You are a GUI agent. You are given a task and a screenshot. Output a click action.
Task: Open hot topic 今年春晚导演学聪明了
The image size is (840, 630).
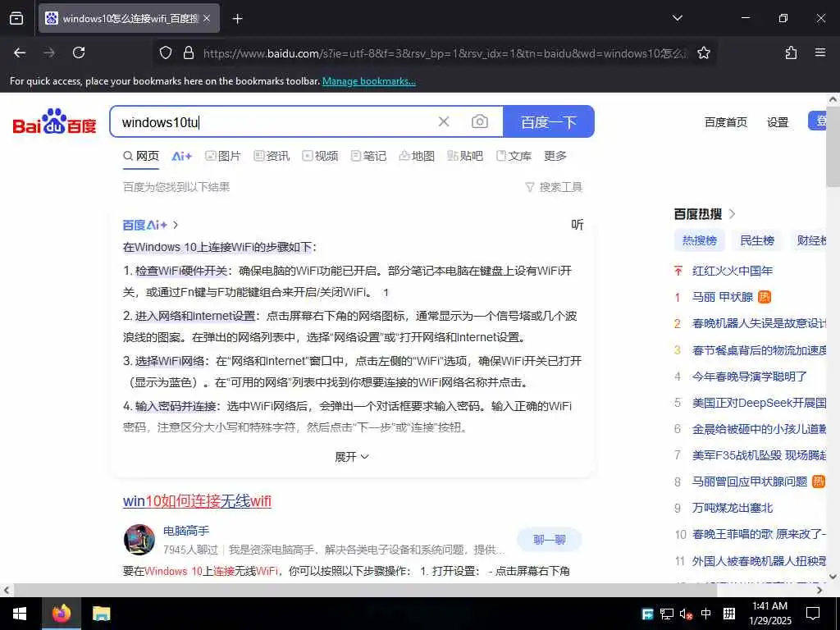(749, 376)
